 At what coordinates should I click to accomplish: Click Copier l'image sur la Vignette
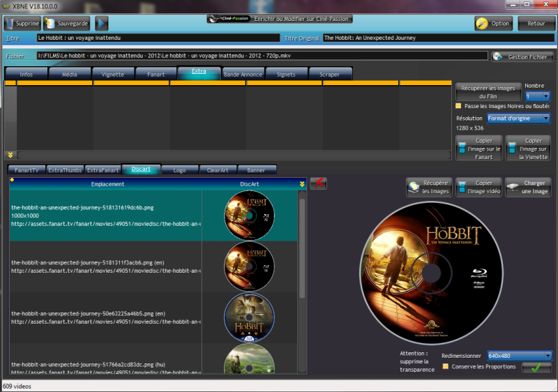point(529,149)
